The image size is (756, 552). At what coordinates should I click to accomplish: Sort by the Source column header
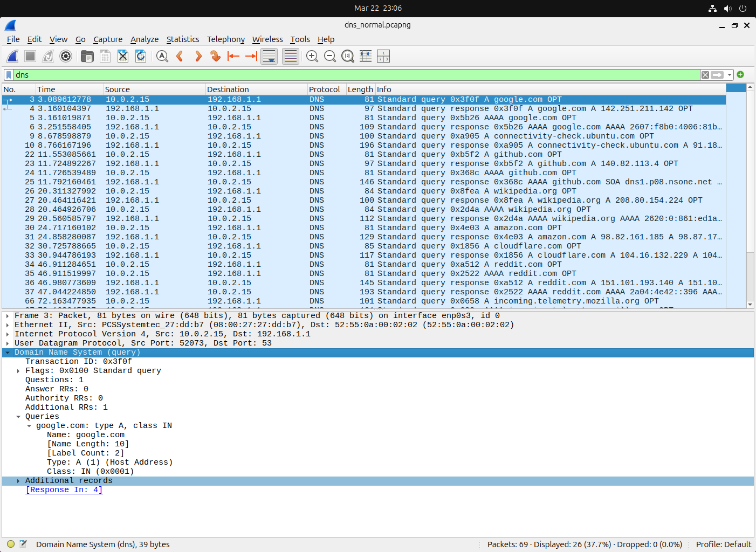click(154, 89)
